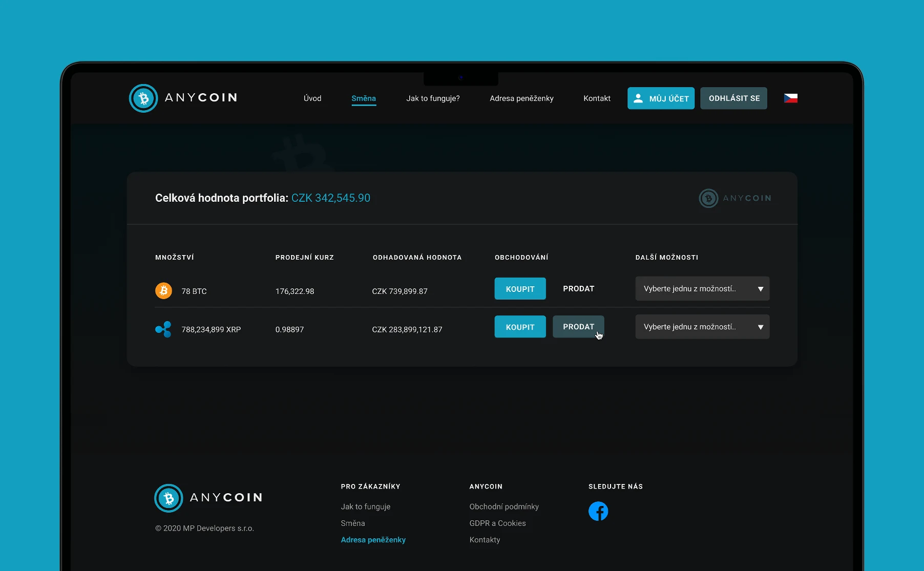Open the Kontakt navigation item
The image size is (924, 571).
[597, 98]
